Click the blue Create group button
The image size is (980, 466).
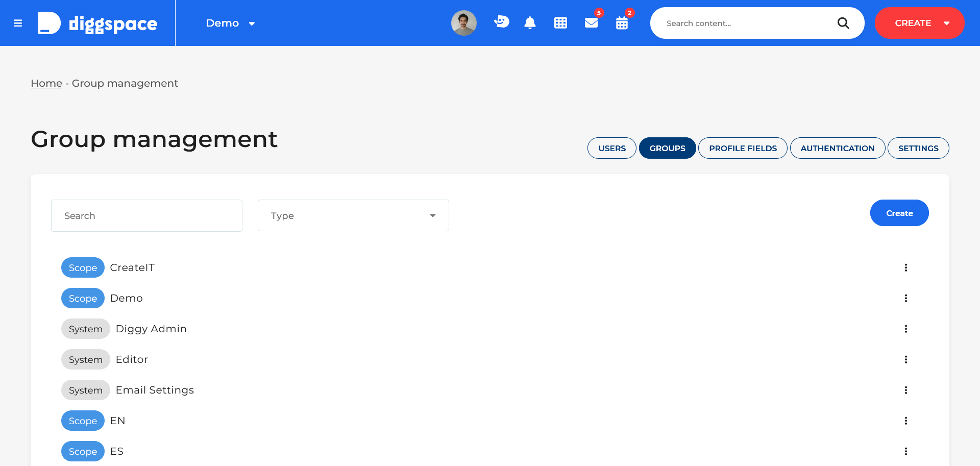click(x=899, y=213)
